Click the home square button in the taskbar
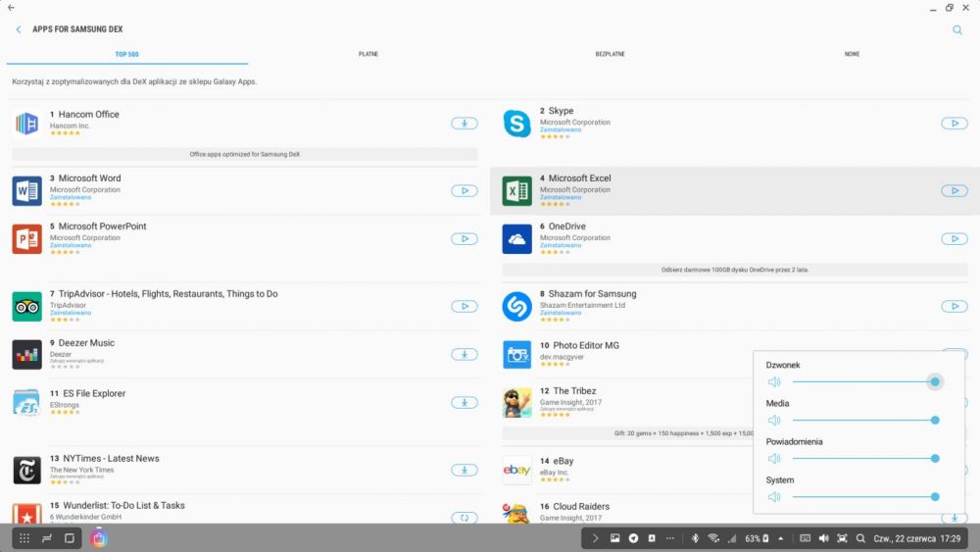The width and height of the screenshot is (980, 552). (x=70, y=538)
